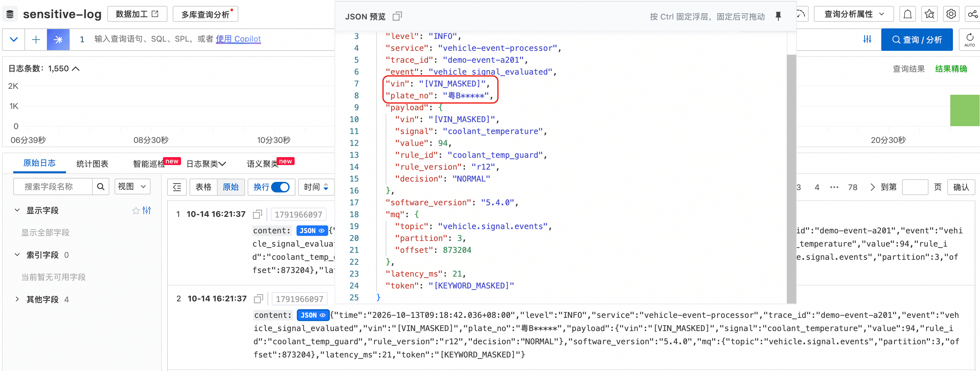Viewport: 980px width, 371px height.
Task: Open query settings sliders icon
Action: [x=867, y=39]
